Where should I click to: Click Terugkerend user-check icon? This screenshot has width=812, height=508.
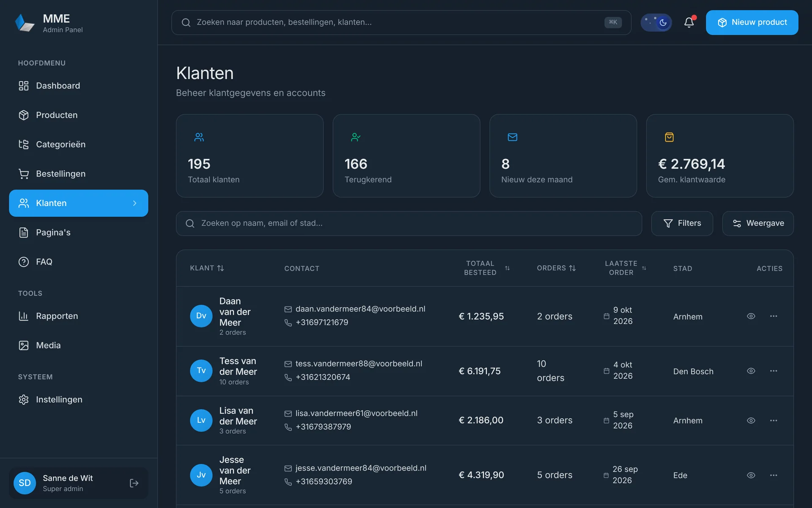coord(356,137)
